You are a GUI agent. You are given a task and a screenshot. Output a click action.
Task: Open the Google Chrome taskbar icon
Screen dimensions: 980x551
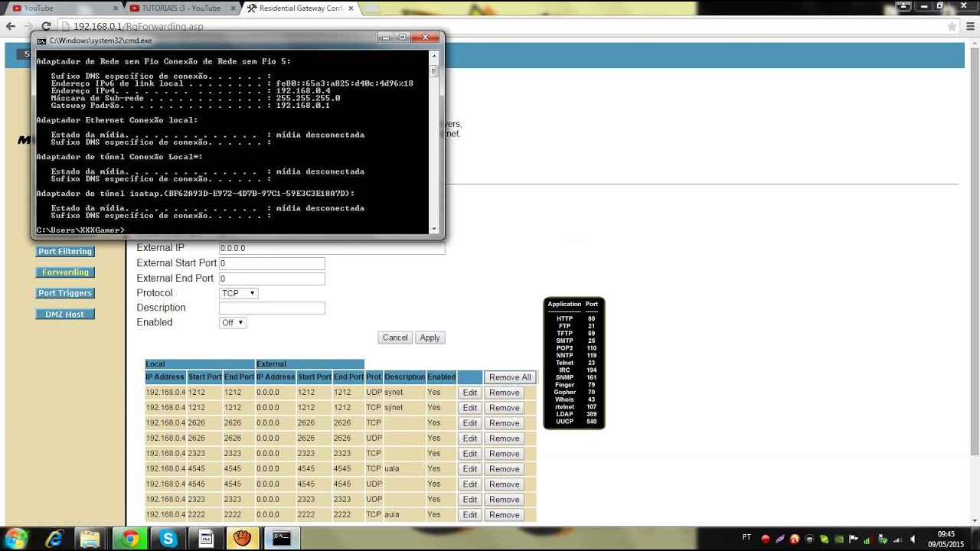point(130,539)
